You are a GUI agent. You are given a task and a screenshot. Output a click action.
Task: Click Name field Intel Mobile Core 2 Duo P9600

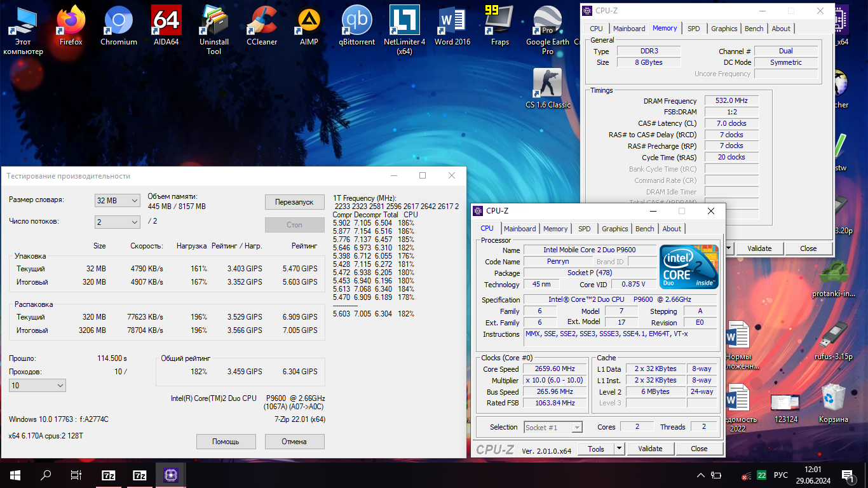tap(589, 250)
